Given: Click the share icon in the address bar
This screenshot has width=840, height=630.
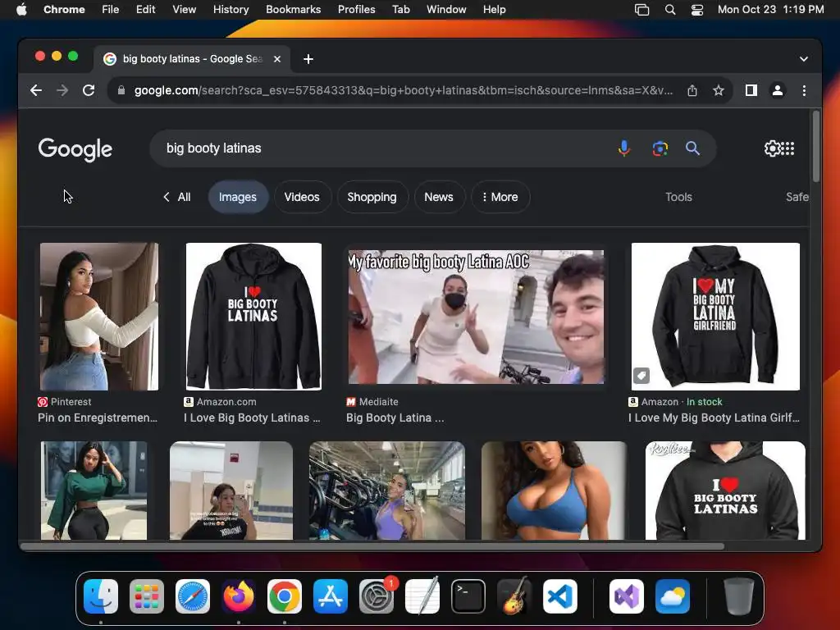Looking at the screenshot, I should coord(692,90).
